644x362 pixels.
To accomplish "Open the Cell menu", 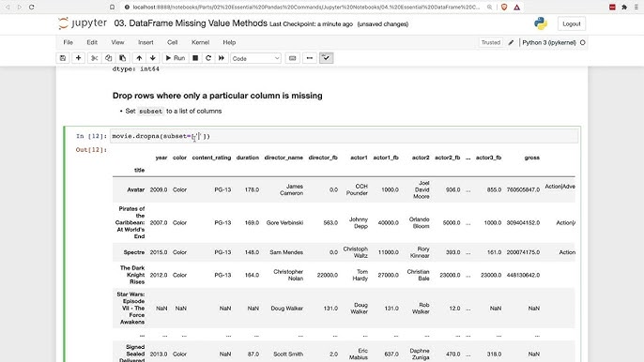I will 172,42.
